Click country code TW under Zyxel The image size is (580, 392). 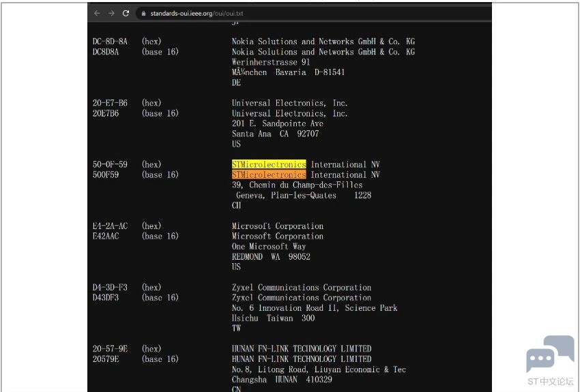[x=236, y=328]
